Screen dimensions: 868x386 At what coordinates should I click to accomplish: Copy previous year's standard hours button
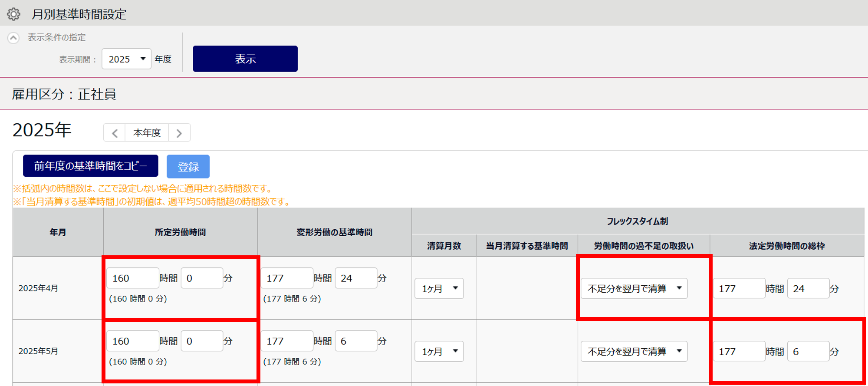[x=90, y=166]
